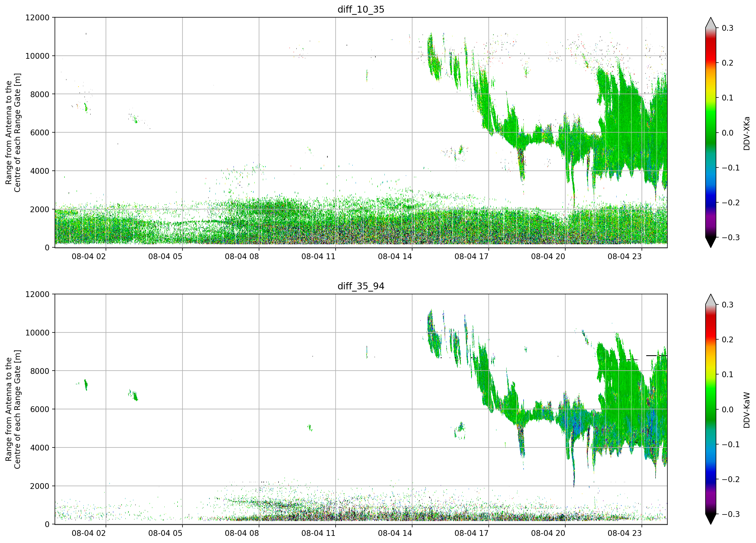Click '08-04 11' x-tick under diff_10_35

click(318, 256)
